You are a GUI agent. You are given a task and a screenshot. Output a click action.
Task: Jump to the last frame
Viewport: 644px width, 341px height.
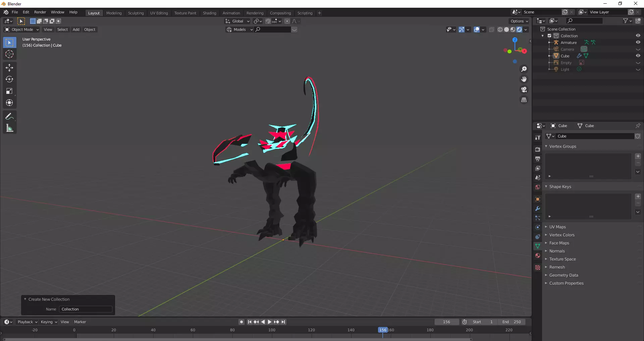(283, 322)
